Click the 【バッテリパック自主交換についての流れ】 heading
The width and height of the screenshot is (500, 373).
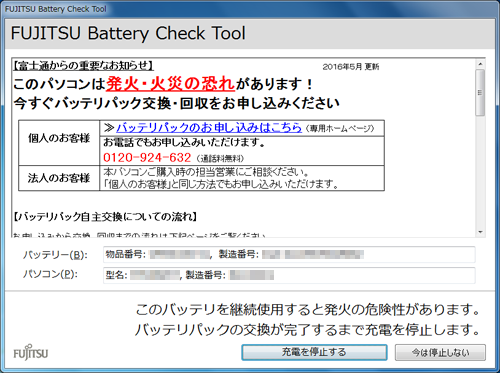click(105, 217)
